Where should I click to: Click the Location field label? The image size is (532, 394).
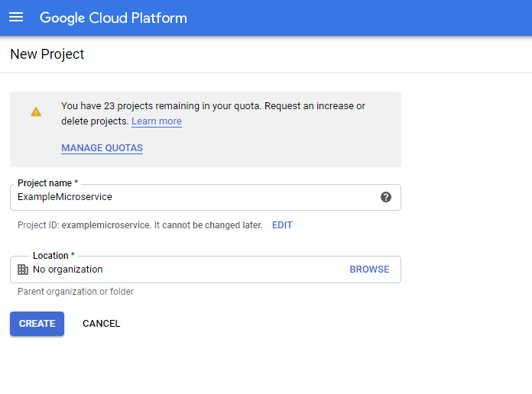(54, 256)
